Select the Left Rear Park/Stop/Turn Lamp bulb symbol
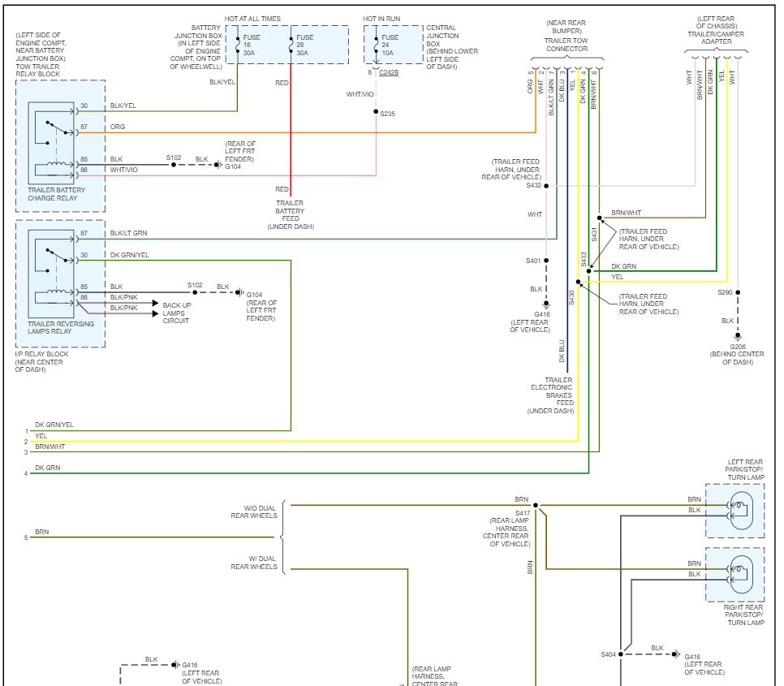The height and width of the screenshot is (686, 784). pos(740,510)
